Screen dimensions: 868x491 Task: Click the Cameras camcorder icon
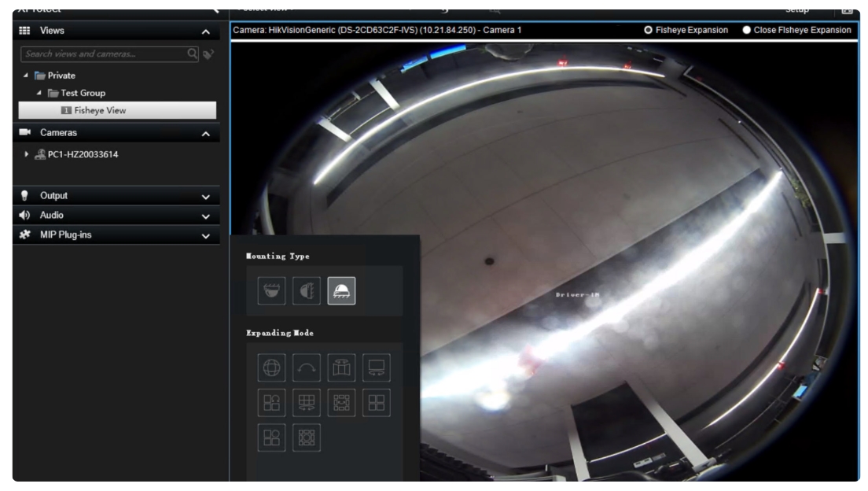[x=24, y=132]
